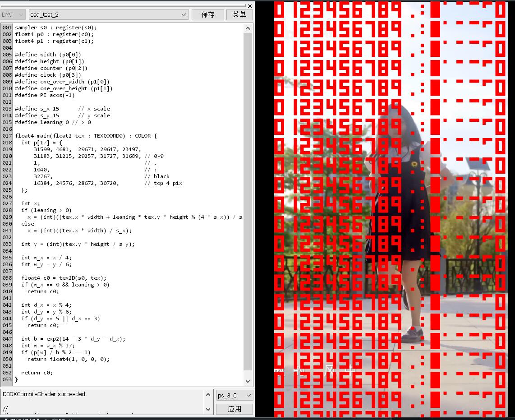Click the 'D3DXCompileShader succeeded' output text
This screenshot has width=515, height=420.
click(x=44, y=394)
